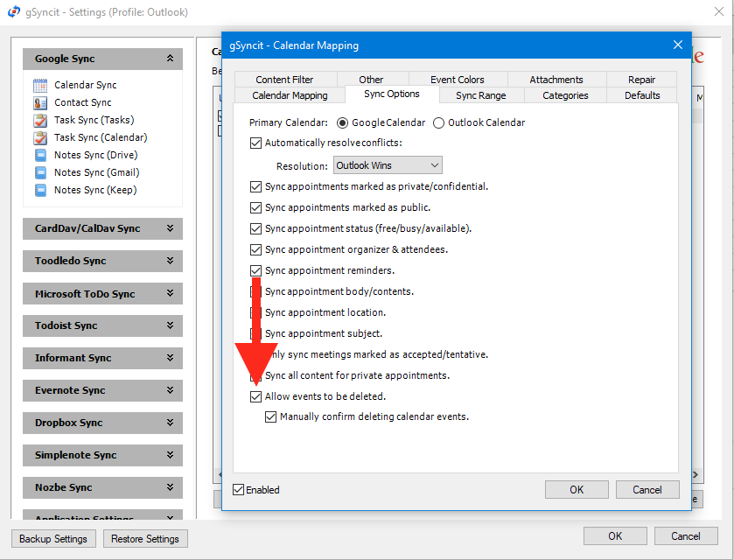Viewport: 734px width, 560px height.
Task: Click the Contact Sync icon
Action: [x=40, y=102]
